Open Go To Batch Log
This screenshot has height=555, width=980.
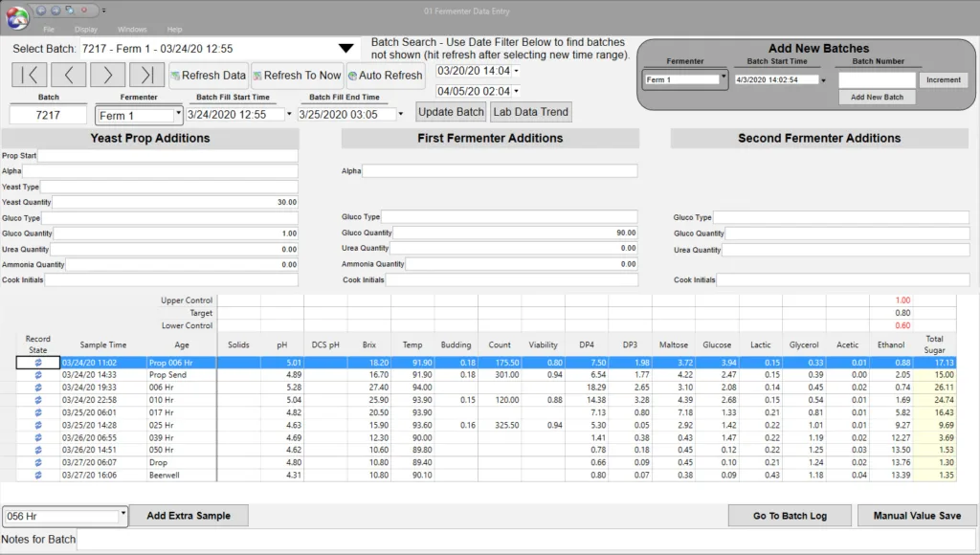pyautogui.click(x=790, y=516)
